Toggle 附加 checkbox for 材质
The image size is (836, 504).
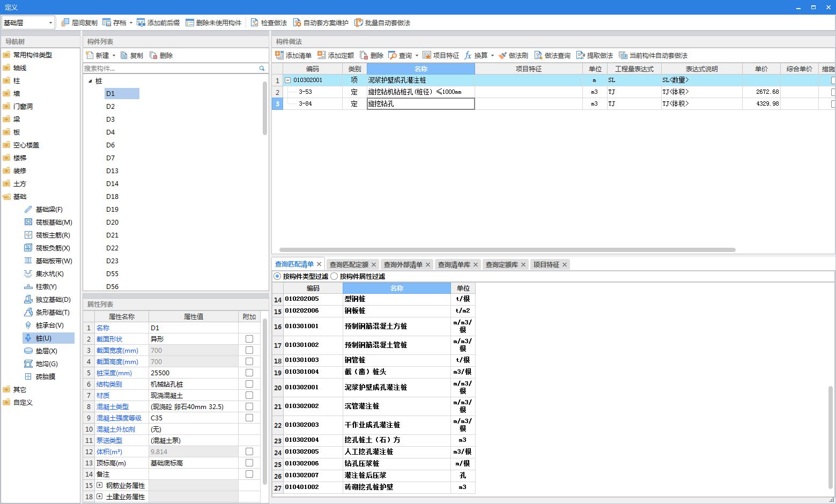coord(249,395)
